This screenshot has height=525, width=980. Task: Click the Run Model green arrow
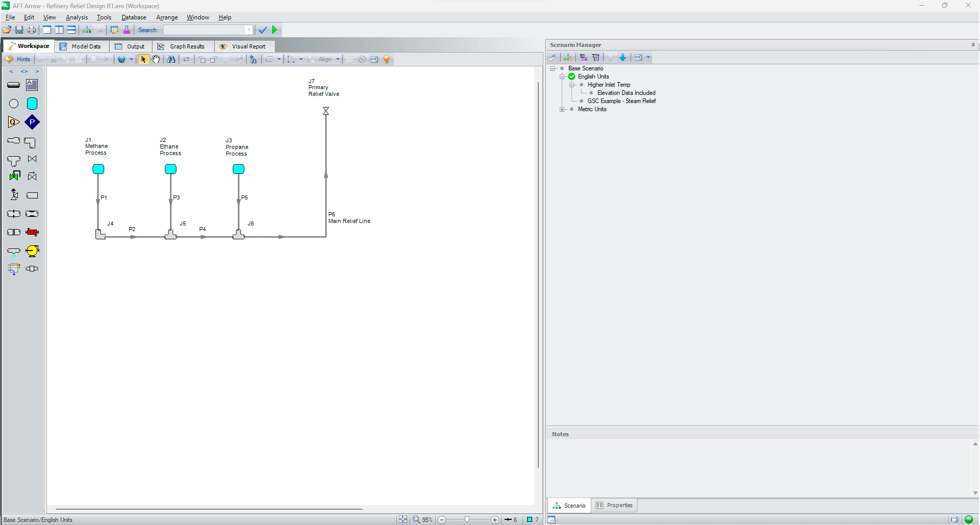(275, 30)
